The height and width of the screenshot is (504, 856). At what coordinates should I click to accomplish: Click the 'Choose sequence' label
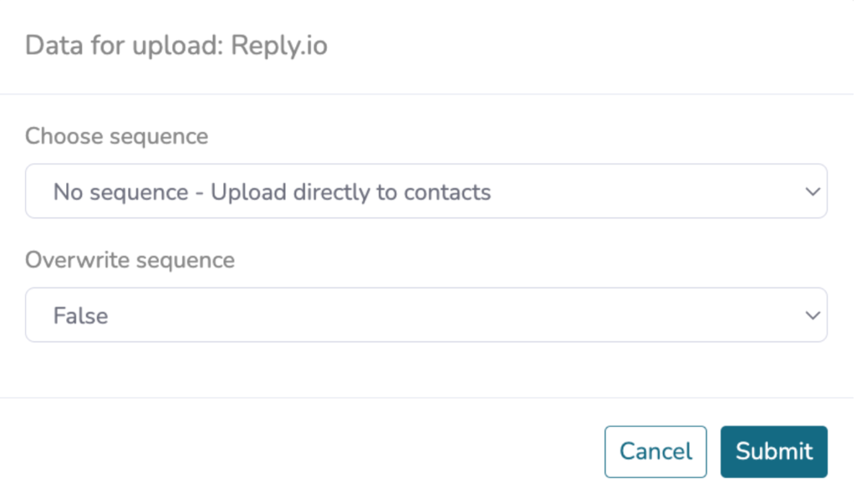pyautogui.click(x=116, y=136)
